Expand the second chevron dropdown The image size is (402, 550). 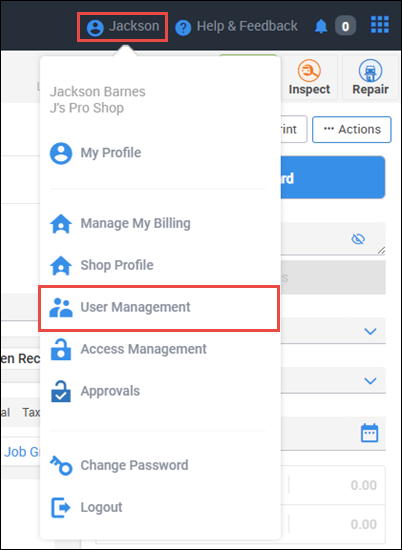click(x=370, y=381)
